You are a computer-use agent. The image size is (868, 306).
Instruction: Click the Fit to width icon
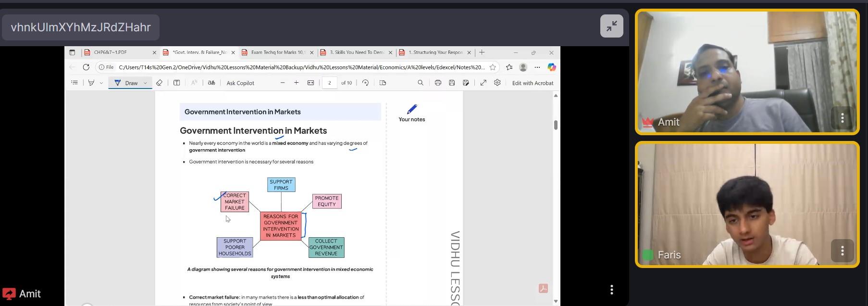tap(311, 83)
